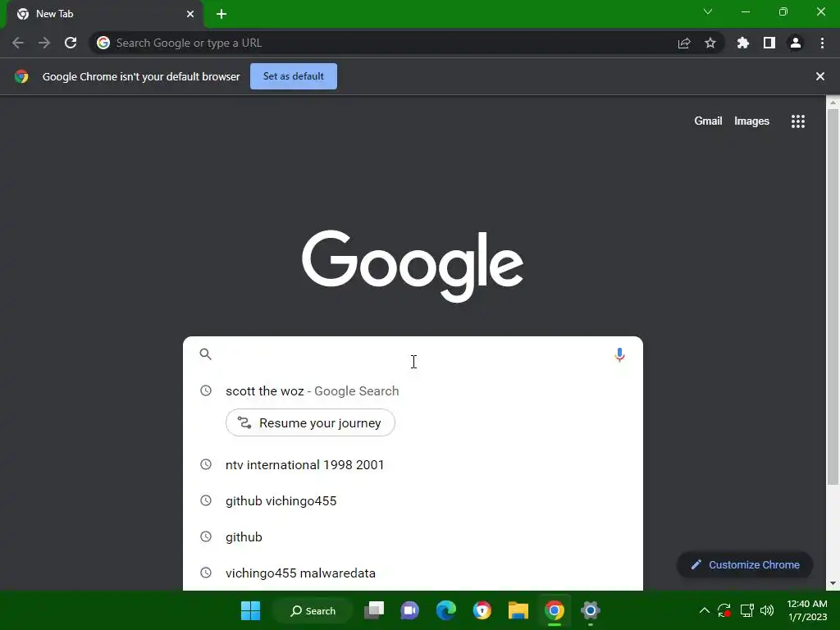Toggle the side panel icon
The image size is (840, 630).
769,43
